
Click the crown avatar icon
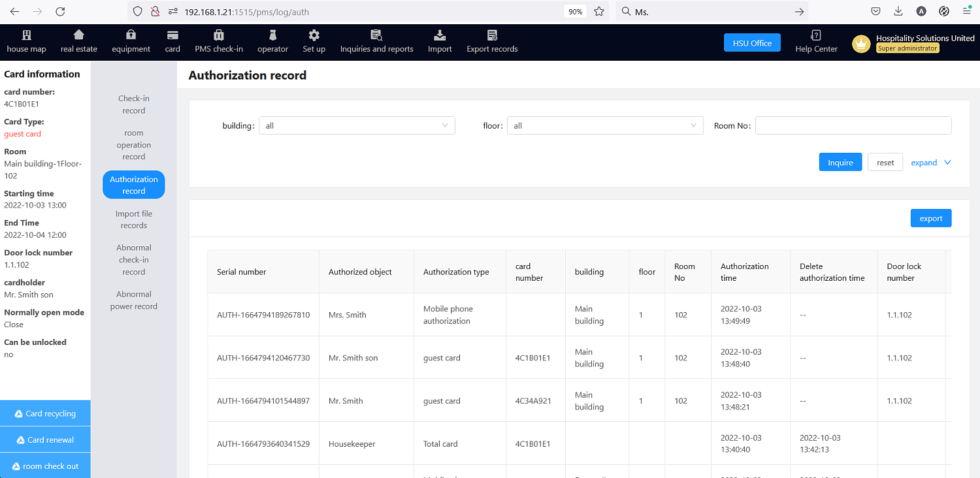[x=861, y=44]
